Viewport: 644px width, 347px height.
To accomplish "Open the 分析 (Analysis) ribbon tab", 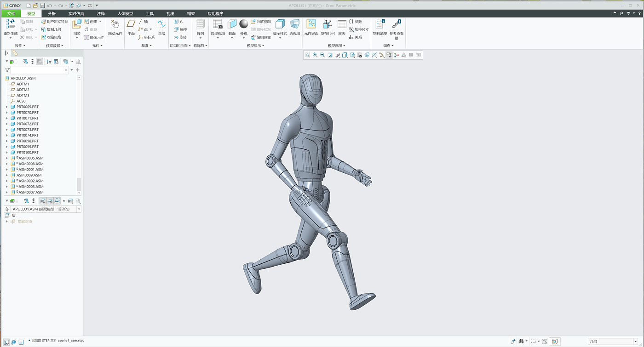I will pyautogui.click(x=52, y=14).
